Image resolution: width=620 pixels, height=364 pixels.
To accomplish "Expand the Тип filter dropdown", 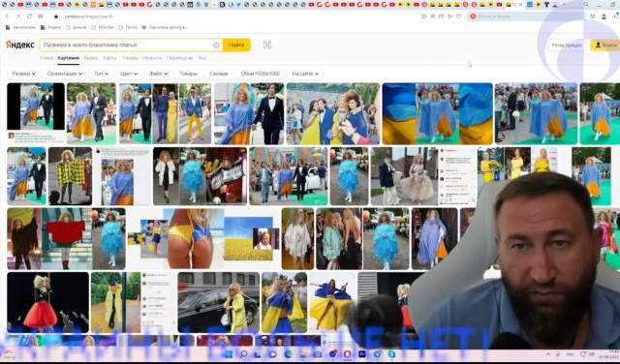I will click(101, 74).
